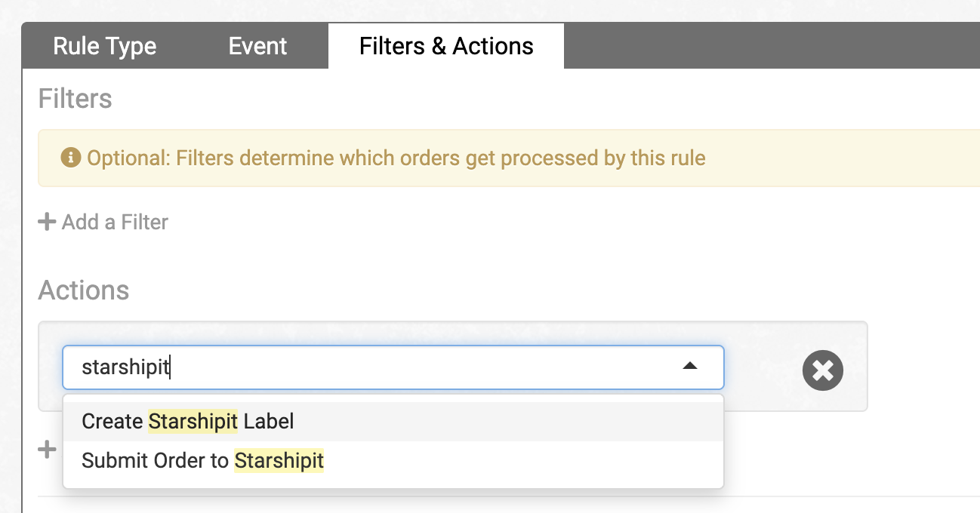Remove the action with the X icon
This screenshot has height=513, width=980.
[x=822, y=370]
